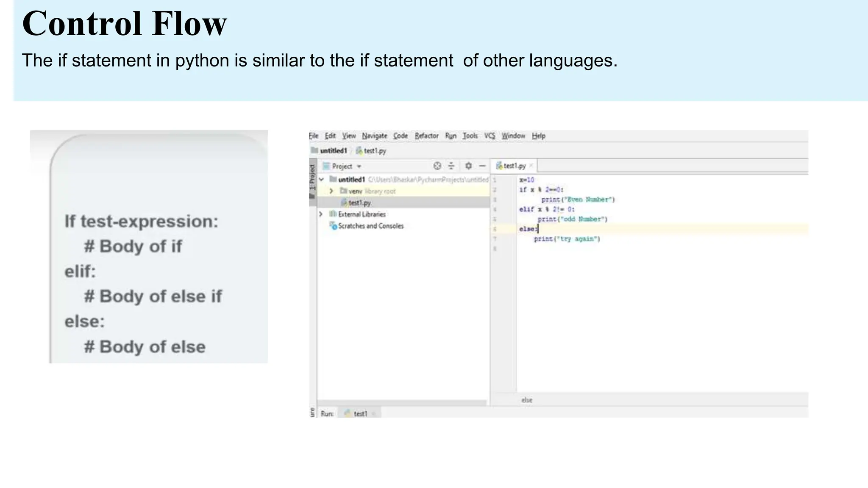
Task: Select test1.py in the project tree
Action: coord(356,203)
